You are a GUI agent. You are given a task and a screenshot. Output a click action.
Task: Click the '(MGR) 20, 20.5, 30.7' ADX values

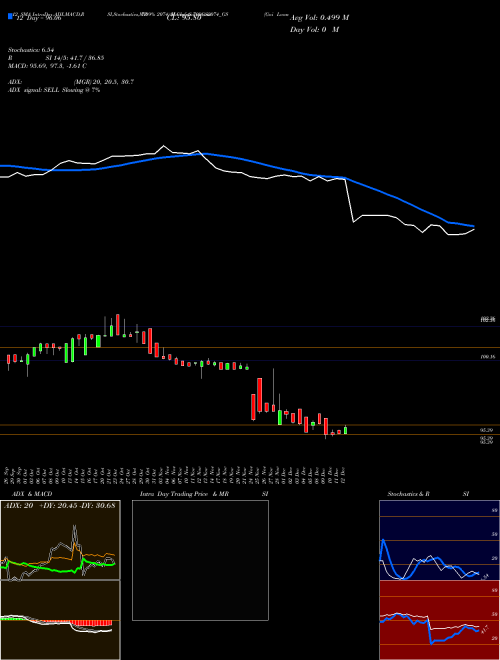coord(104,82)
